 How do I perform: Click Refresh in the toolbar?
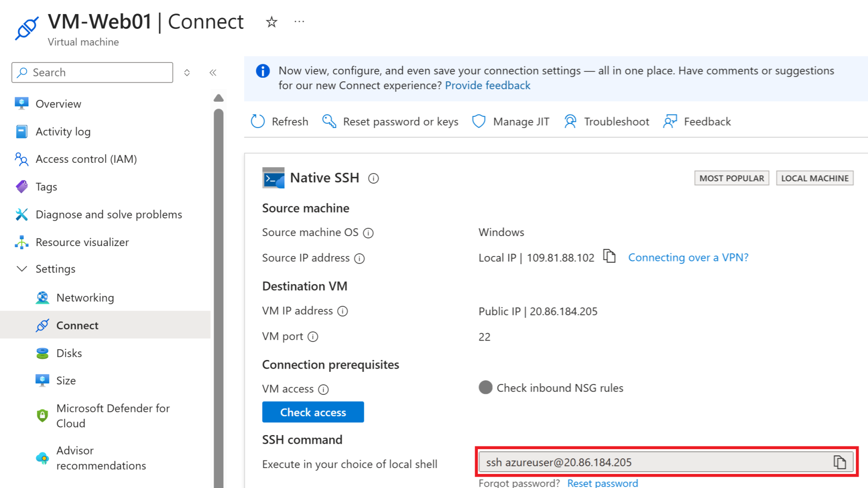pyautogui.click(x=279, y=121)
